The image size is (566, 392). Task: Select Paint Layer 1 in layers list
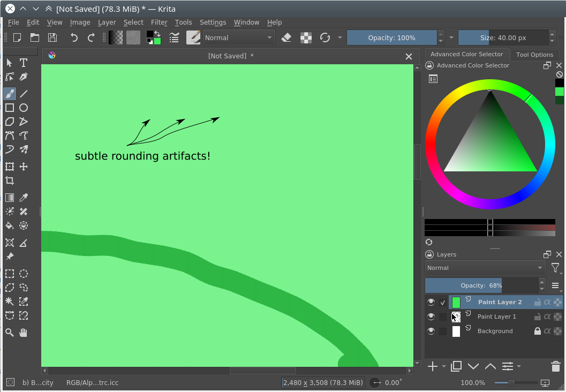tap(496, 317)
